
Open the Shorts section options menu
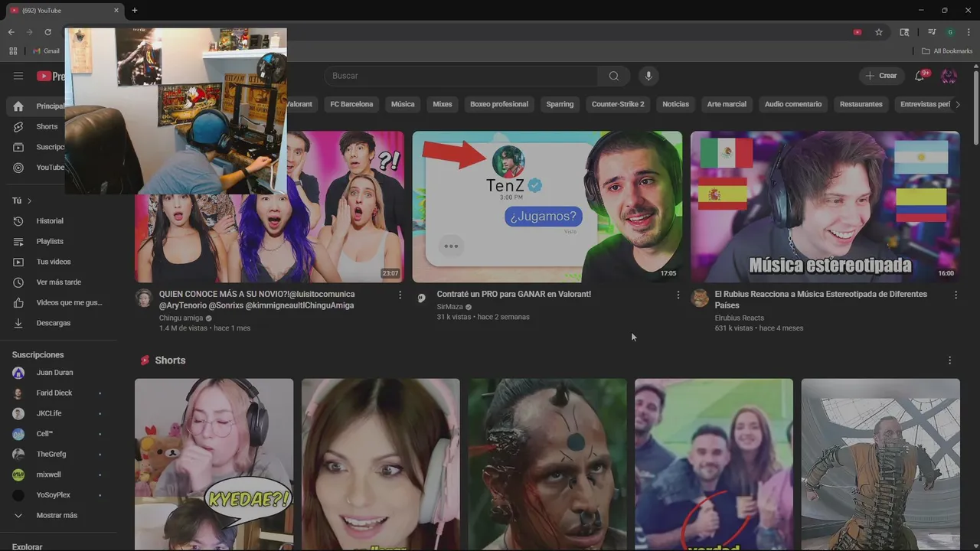950,360
